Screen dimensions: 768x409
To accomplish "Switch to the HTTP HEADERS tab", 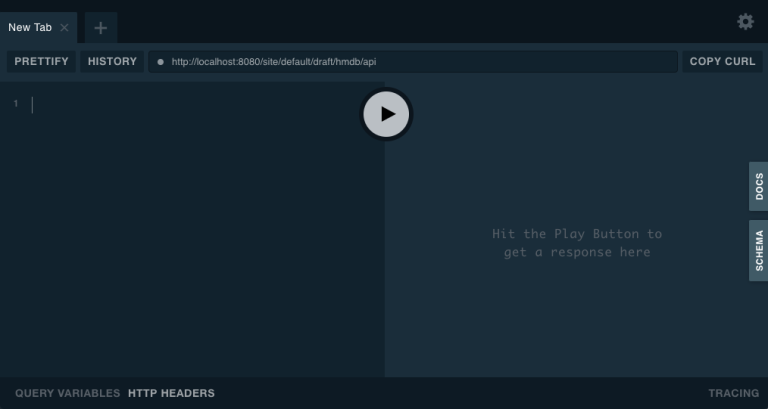I will (171, 393).
